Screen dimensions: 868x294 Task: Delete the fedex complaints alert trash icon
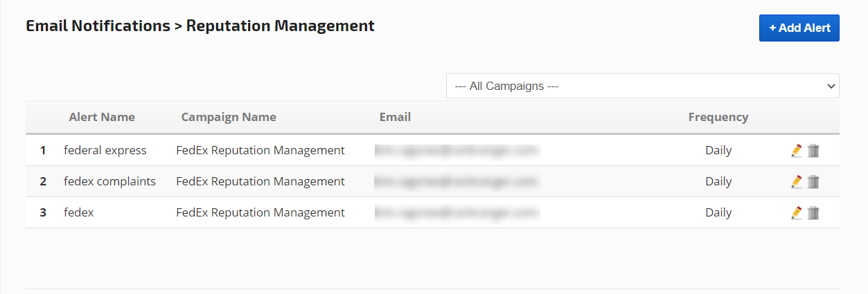pyautogui.click(x=813, y=181)
